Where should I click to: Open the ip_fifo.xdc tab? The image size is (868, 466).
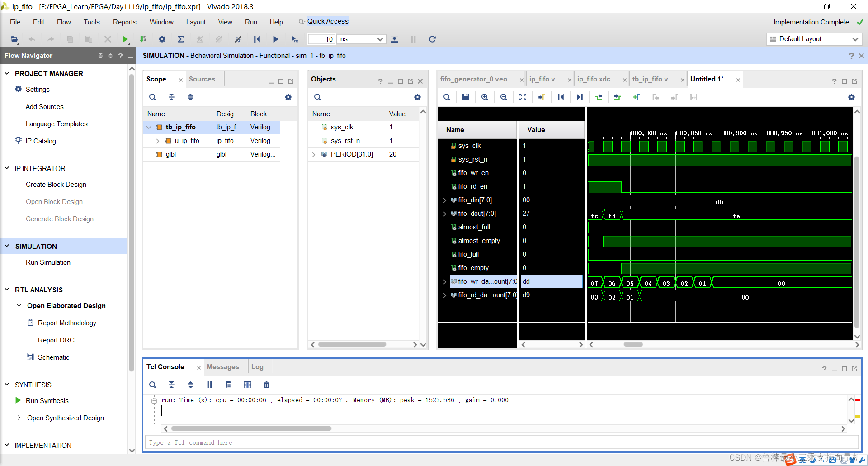[x=594, y=79]
